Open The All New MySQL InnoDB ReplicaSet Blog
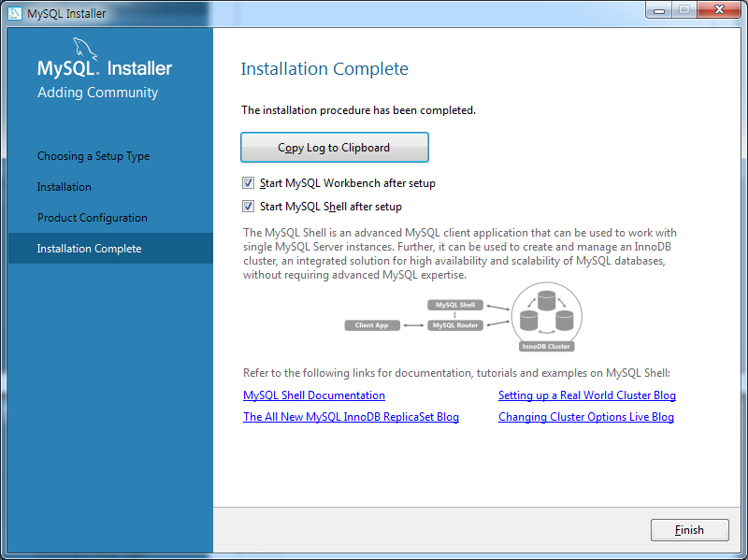748x560 pixels. click(352, 417)
